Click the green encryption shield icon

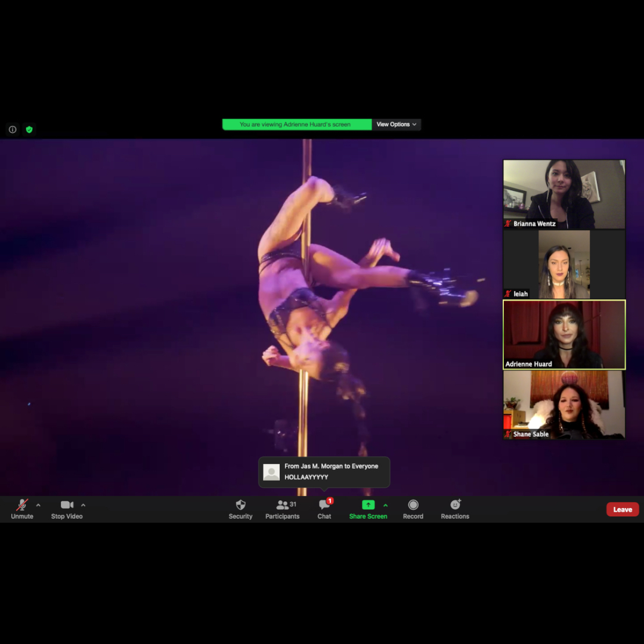tap(29, 129)
